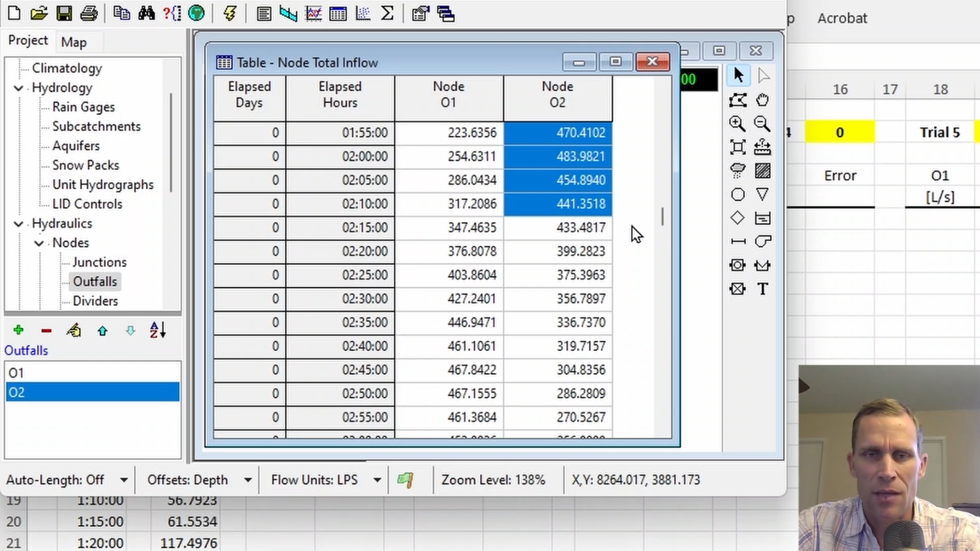
Task: Run simulation with the lightning bolt icon
Action: coord(229,13)
